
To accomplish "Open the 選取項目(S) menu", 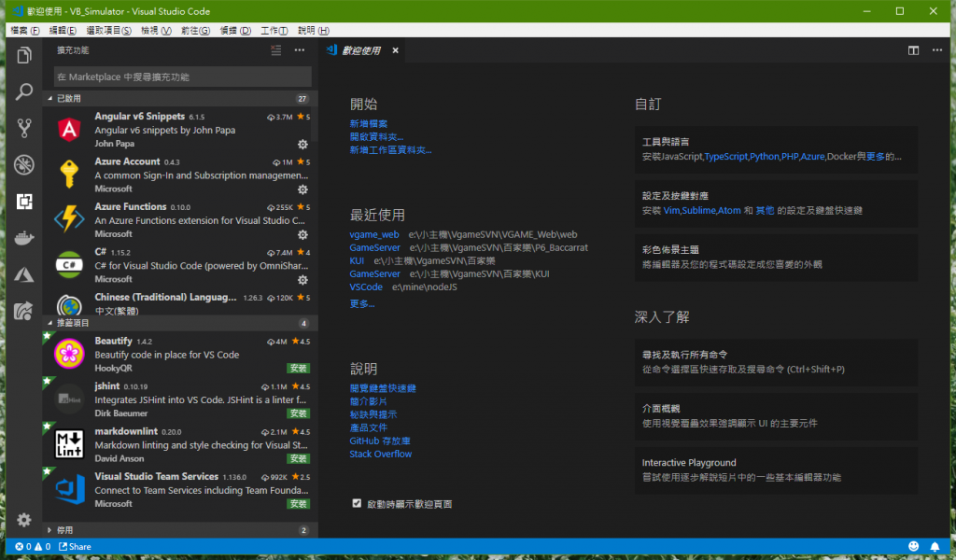I will [x=108, y=31].
